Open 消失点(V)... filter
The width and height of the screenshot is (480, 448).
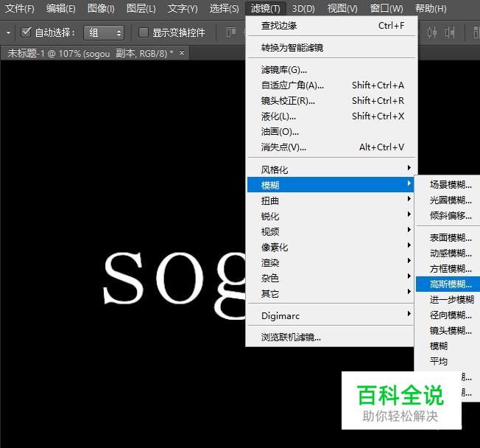click(x=331, y=147)
